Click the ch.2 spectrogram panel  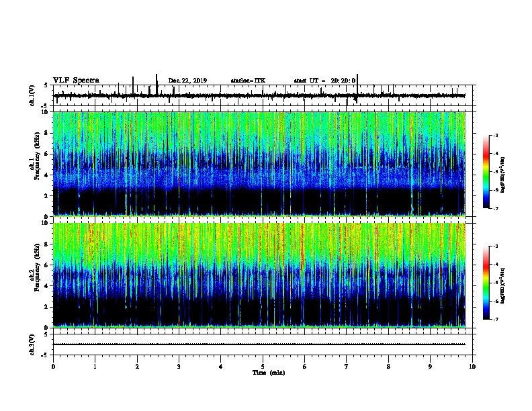[x=259, y=275]
